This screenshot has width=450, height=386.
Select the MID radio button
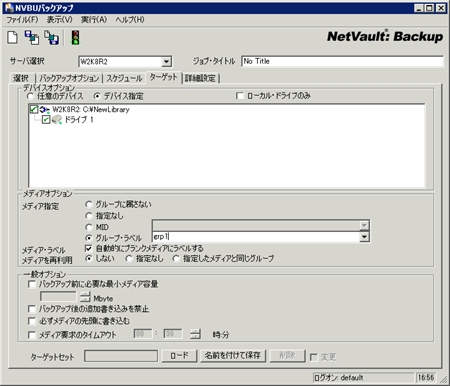pos(88,227)
